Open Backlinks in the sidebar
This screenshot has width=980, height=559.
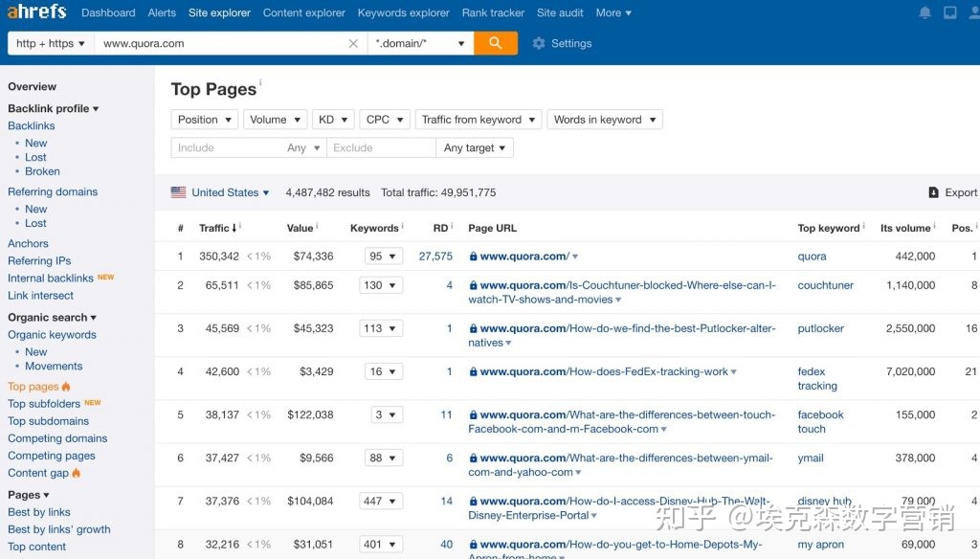point(32,125)
